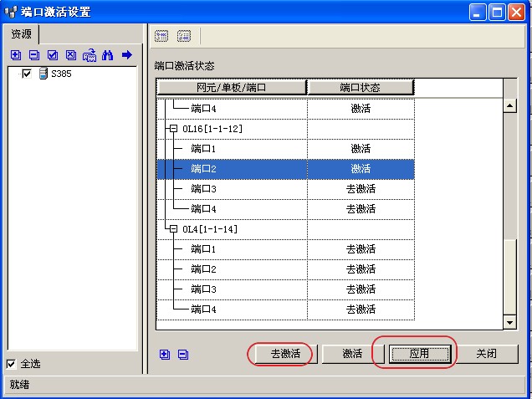Click the network device icon beside the binoculars
This screenshot has width=532, height=399.
(89, 55)
